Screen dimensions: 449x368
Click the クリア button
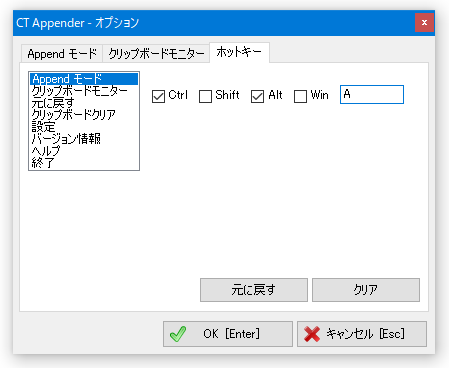[x=366, y=290]
